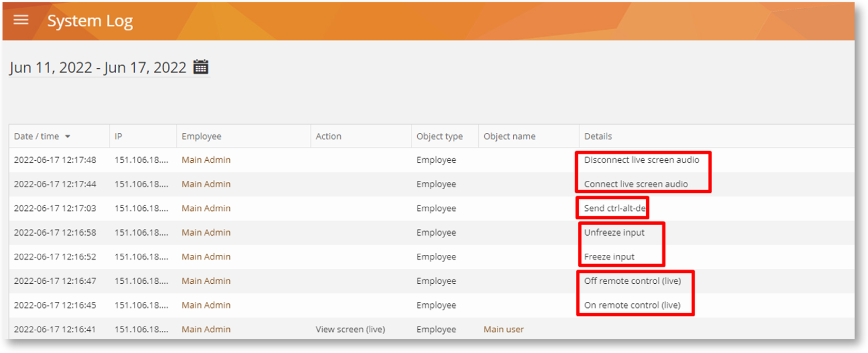
Task: Select 'Disconnect live screen audio' details text
Action: click(641, 160)
